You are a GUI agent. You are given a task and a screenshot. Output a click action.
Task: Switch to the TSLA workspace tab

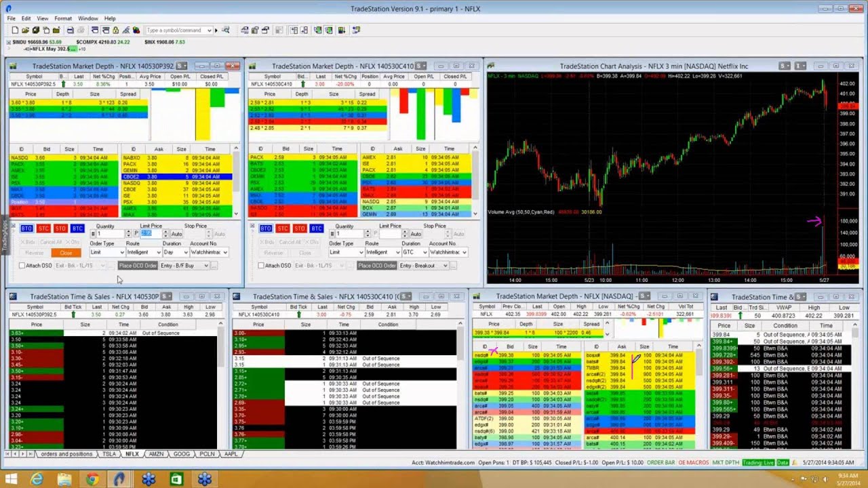[x=109, y=454]
